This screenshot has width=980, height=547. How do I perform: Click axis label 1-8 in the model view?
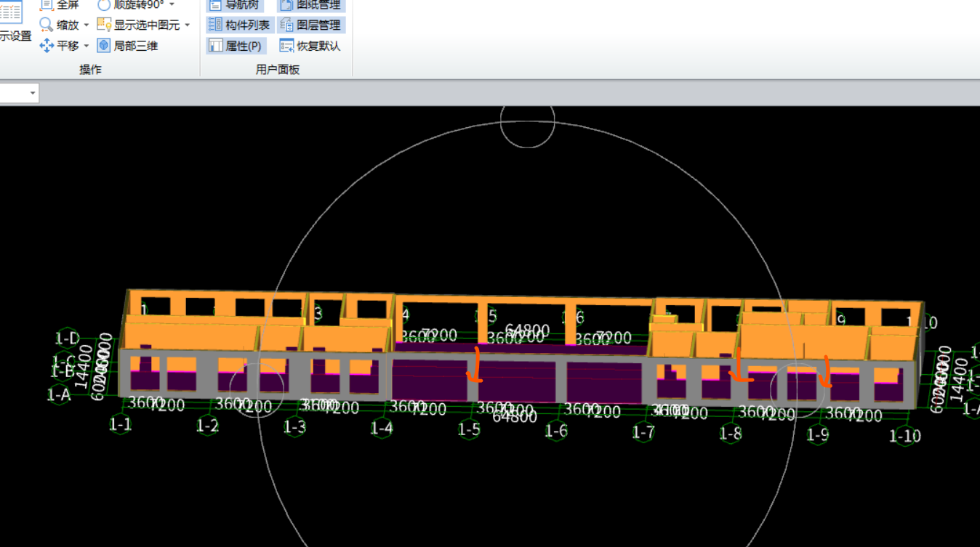pyautogui.click(x=731, y=434)
